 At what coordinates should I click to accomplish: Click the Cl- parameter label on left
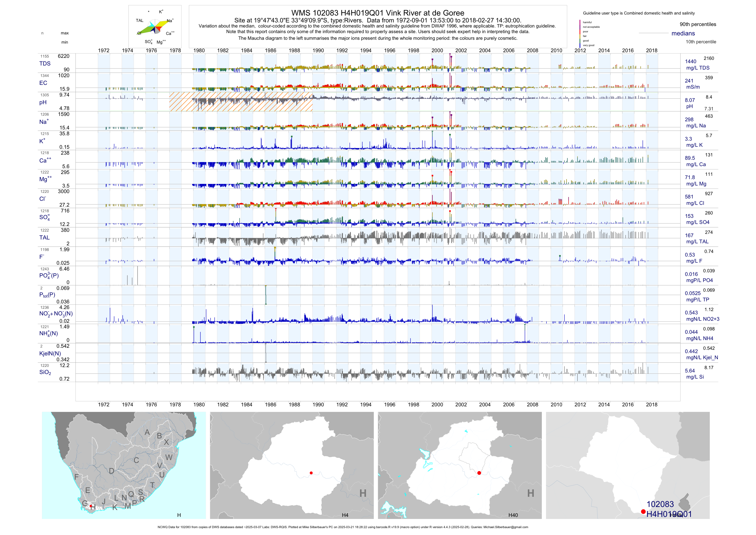coord(43,199)
